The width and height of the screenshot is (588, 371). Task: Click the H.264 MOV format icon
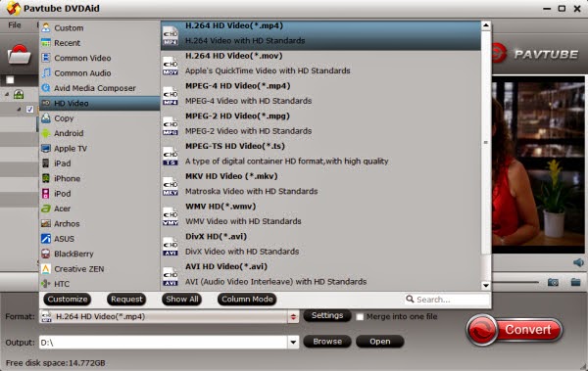point(171,66)
